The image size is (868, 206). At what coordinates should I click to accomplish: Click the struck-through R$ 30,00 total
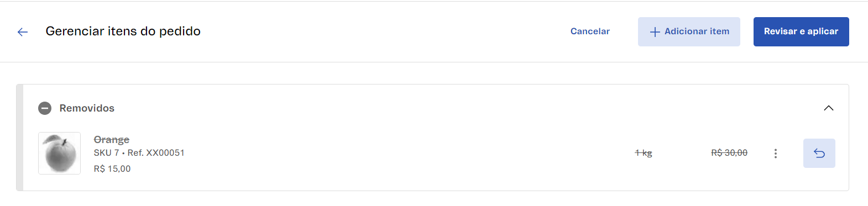click(729, 153)
